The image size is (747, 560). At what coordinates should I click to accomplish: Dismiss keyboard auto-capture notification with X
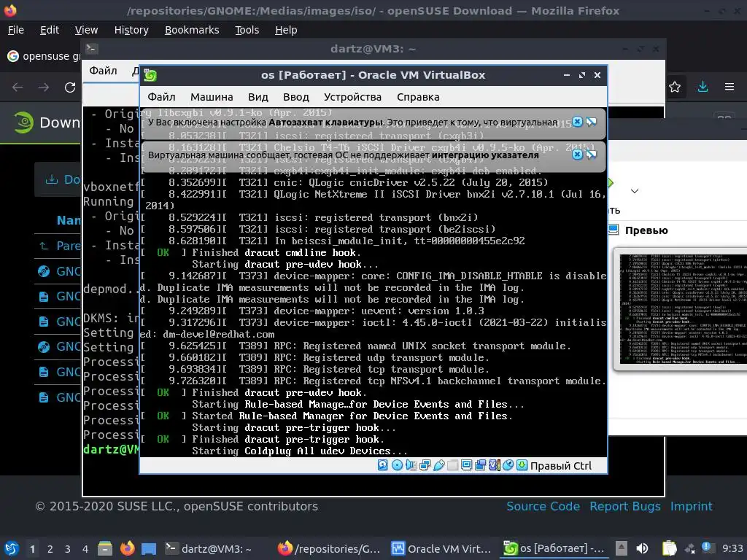point(578,122)
